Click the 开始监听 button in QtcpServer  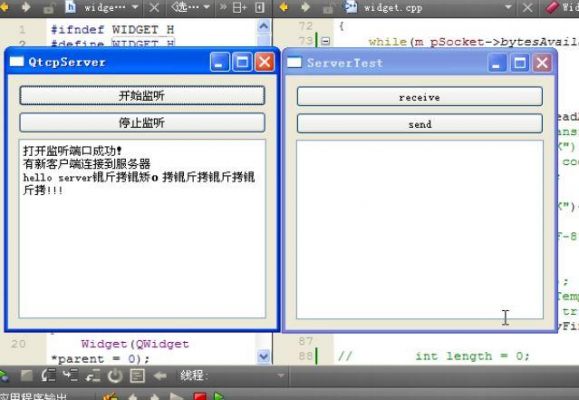click(x=142, y=96)
